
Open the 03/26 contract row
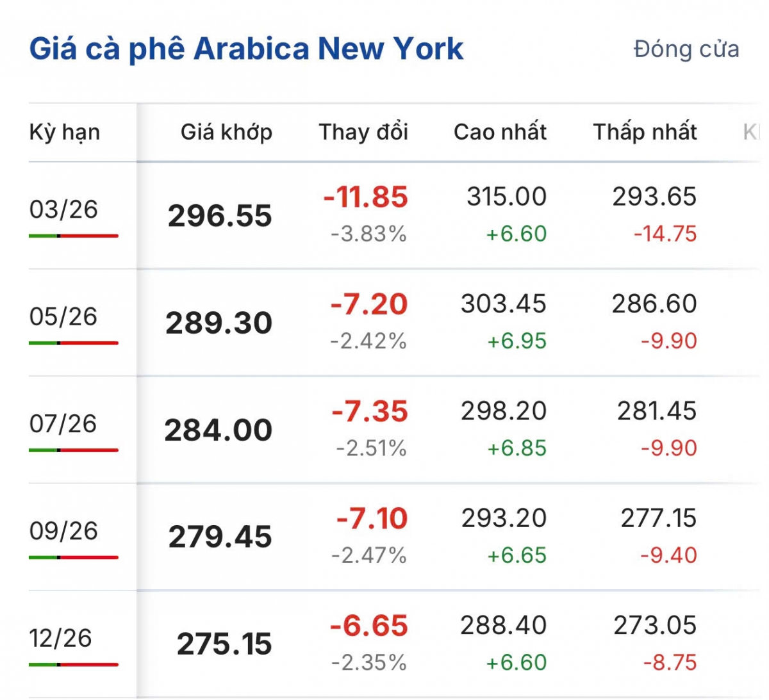pyautogui.click(x=63, y=209)
